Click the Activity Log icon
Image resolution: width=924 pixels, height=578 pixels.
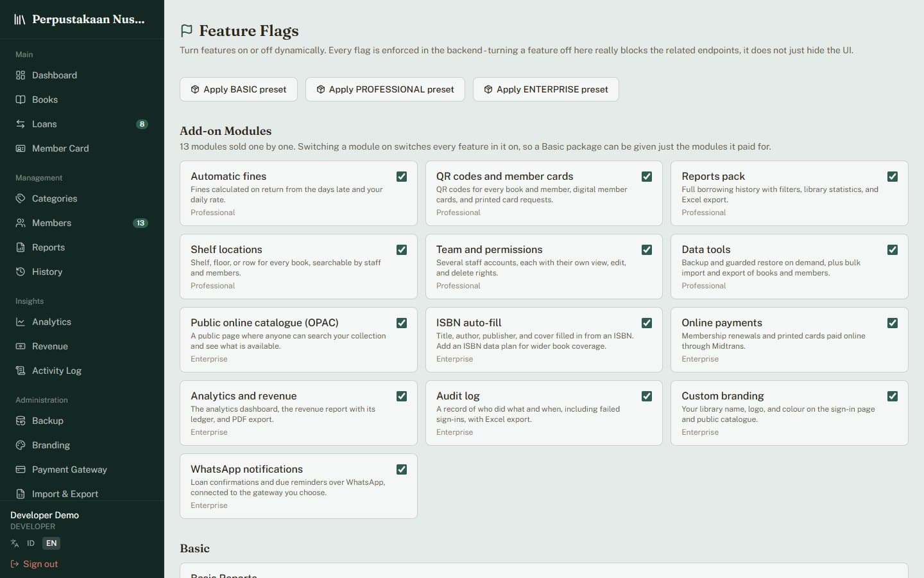pos(21,371)
